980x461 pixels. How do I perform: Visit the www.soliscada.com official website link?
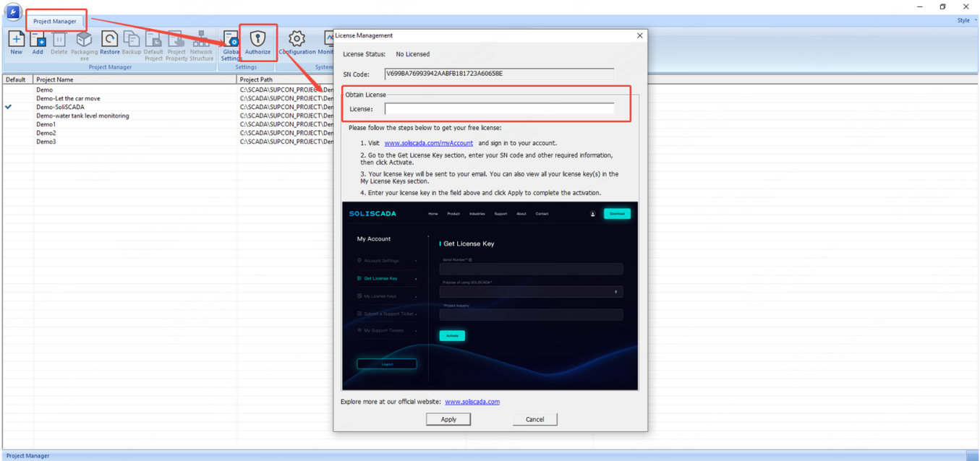(x=472, y=402)
